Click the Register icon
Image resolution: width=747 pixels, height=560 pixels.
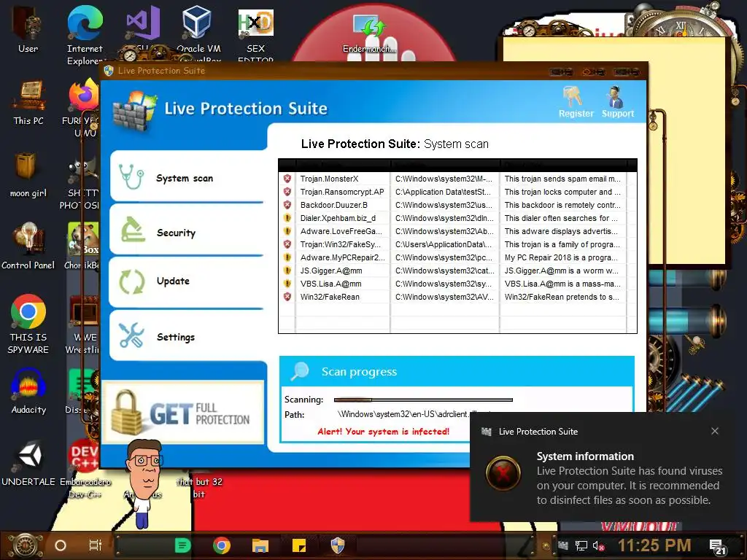(x=576, y=101)
